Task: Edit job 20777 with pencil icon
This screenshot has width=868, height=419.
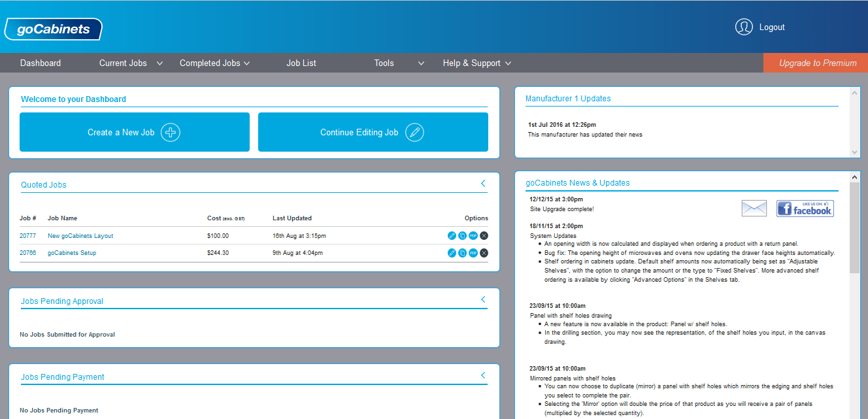Action: click(x=452, y=235)
